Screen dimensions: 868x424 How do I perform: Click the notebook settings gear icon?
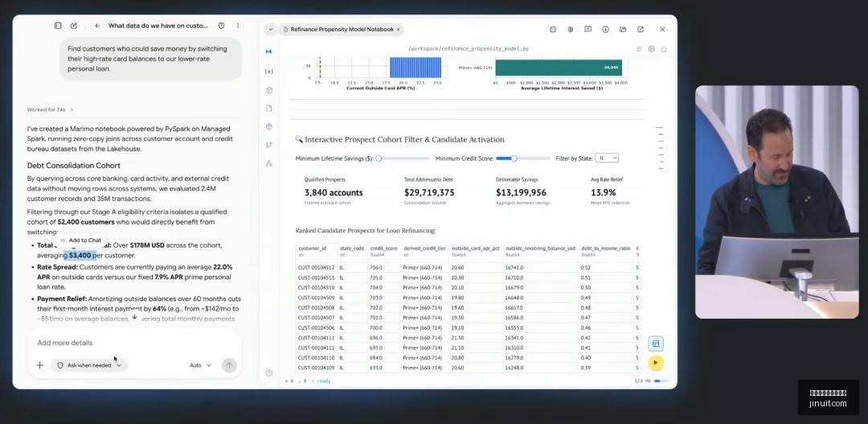pyautogui.click(x=651, y=49)
